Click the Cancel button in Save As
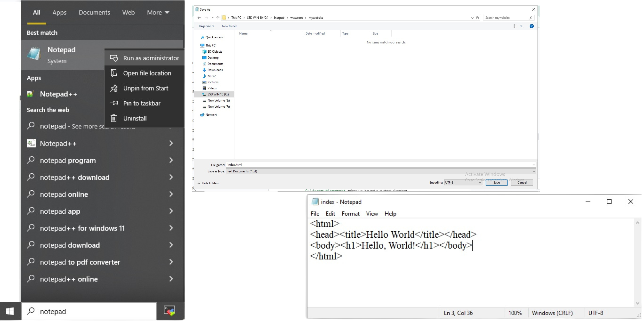644x323 pixels. [x=522, y=182]
